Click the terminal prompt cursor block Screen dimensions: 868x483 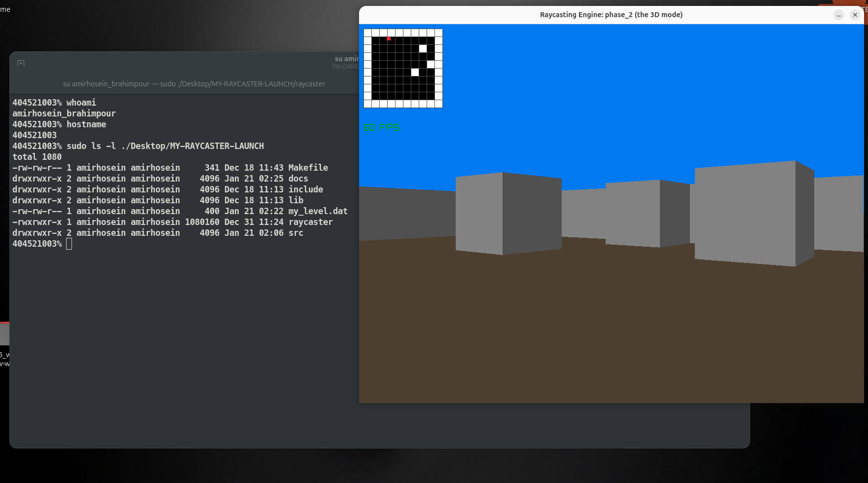pyautogui.click(x=69, y=244)
